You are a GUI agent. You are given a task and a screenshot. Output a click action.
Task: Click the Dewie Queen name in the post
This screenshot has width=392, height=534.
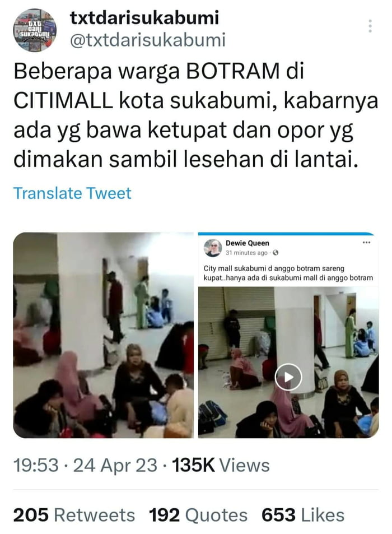[248, 243]
